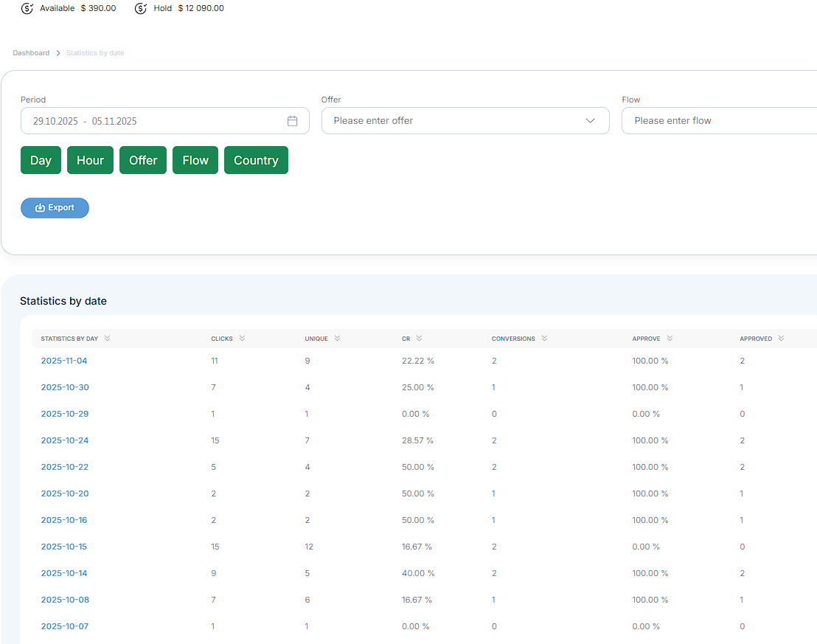817x644 pixels.
Task: Go to Dashboard breadcrumb
Action: (31, 53)
